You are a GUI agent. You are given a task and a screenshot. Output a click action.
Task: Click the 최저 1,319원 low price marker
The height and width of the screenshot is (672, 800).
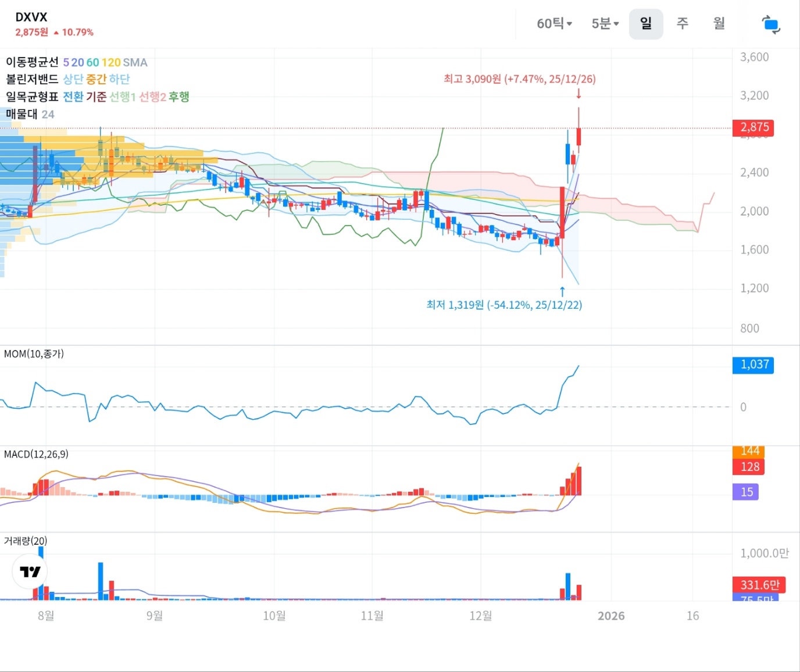coord(504,305)
